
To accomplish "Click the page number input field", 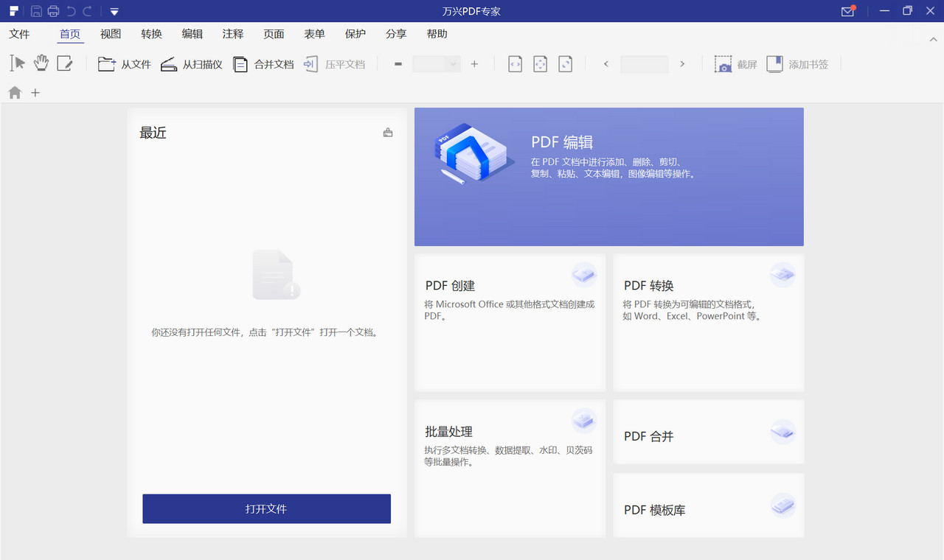I will point(645,64).
